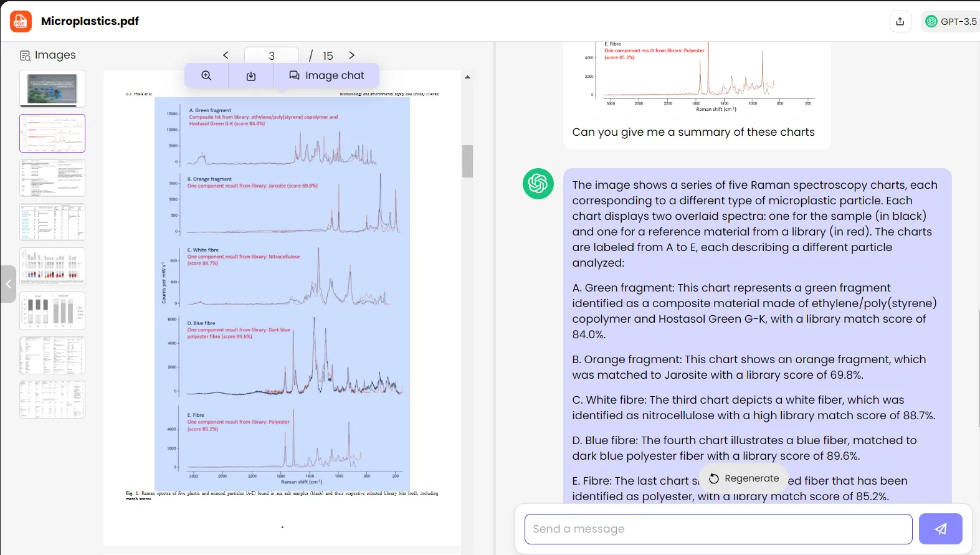The height and width of the screenshot is (555, 980).
Task: Click the send message paper plane button
Action: (x=940, y=529)
